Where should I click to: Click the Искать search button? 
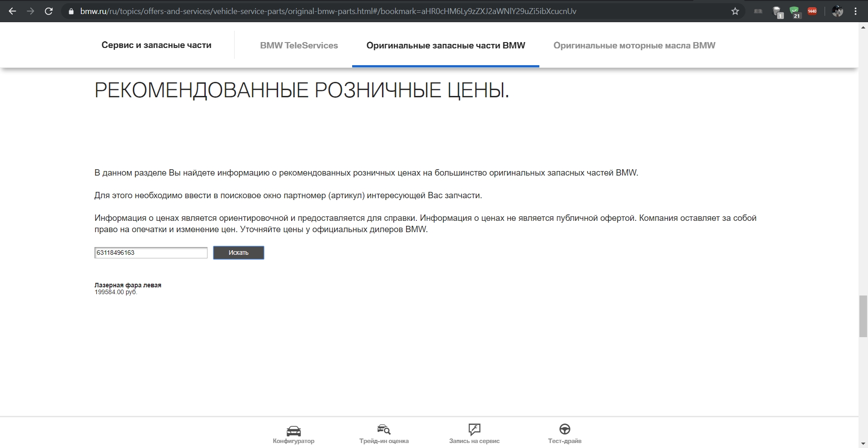coord(239,253)
